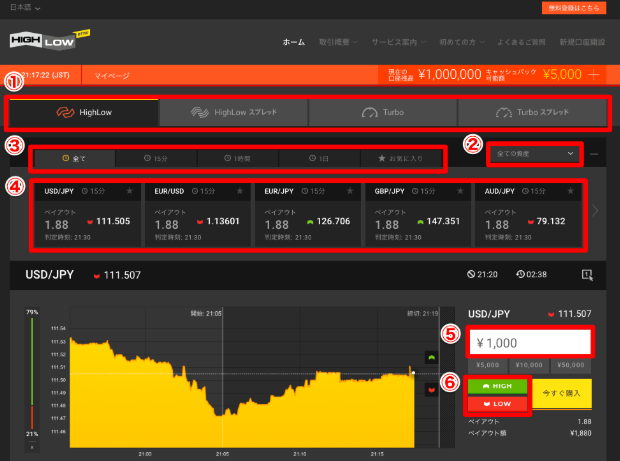Click the HighLow logo
Image resolution: width=620 pixels, height=461 pixels.
pyautogui.click(x=50, y=40)
